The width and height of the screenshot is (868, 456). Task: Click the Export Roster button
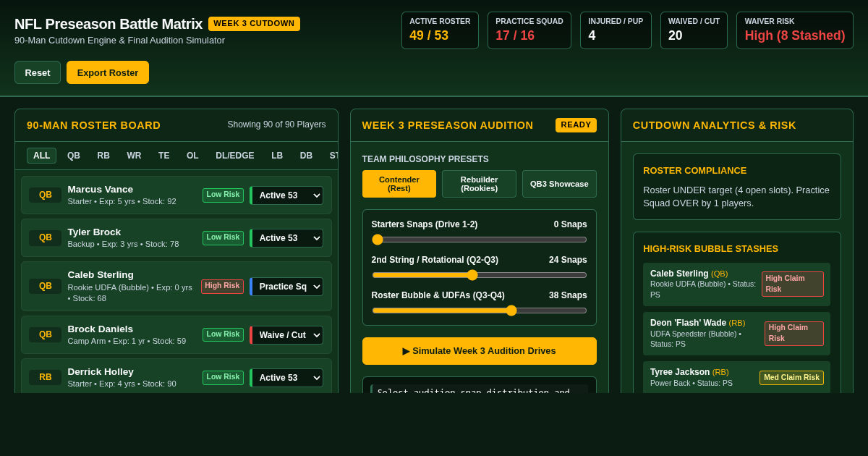click(x=108, y=72)
